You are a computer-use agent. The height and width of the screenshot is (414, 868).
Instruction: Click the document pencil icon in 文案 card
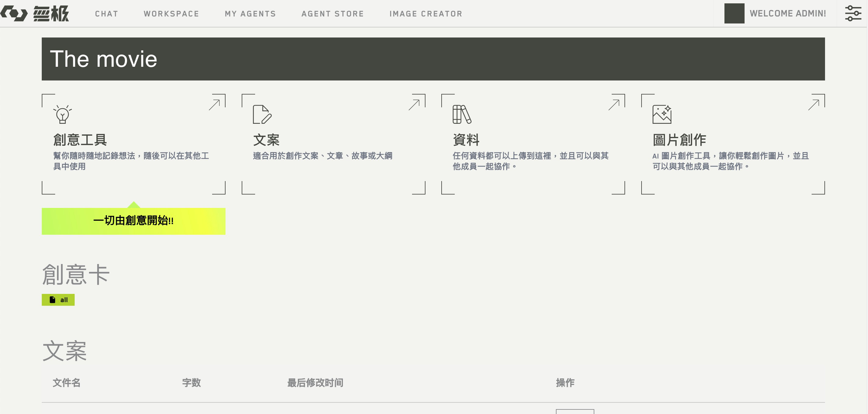[x=262, y=114]
